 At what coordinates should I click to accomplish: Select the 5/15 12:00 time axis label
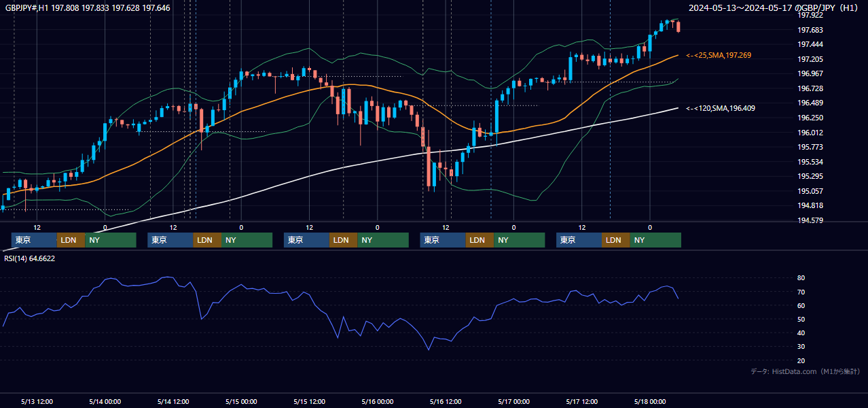pos(309,401)
